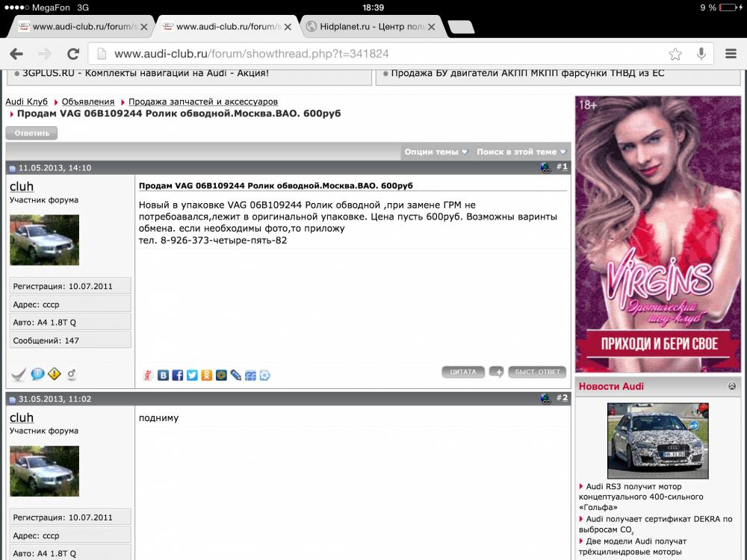Share post #1 to Twitter
The height and width of the screenshot is (560, 747).
click(x=192, y=376)
